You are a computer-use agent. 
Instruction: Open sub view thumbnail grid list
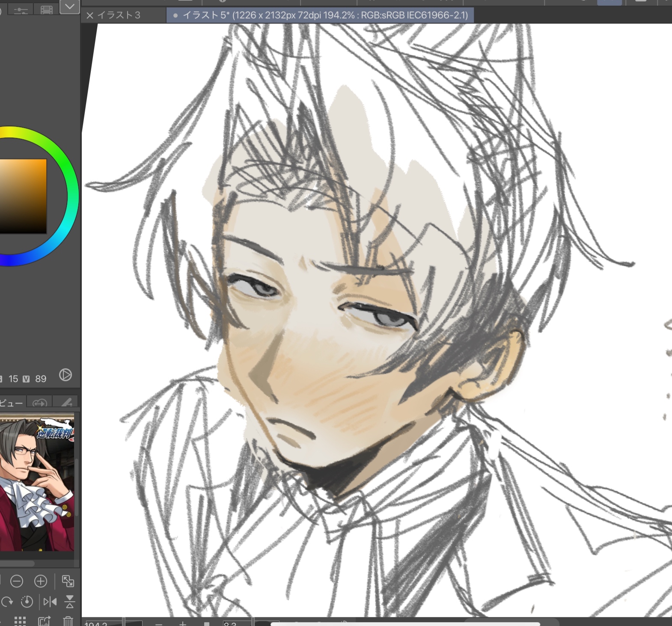click(x=20, y=620)
